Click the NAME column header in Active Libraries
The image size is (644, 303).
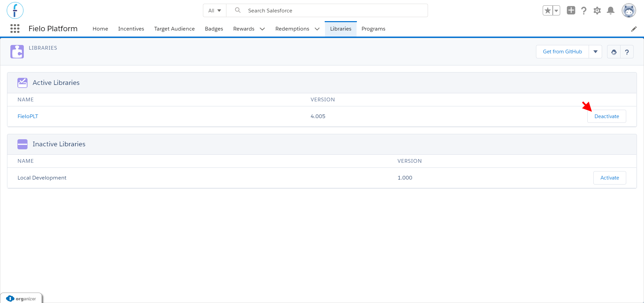click(x=25, y=100)
